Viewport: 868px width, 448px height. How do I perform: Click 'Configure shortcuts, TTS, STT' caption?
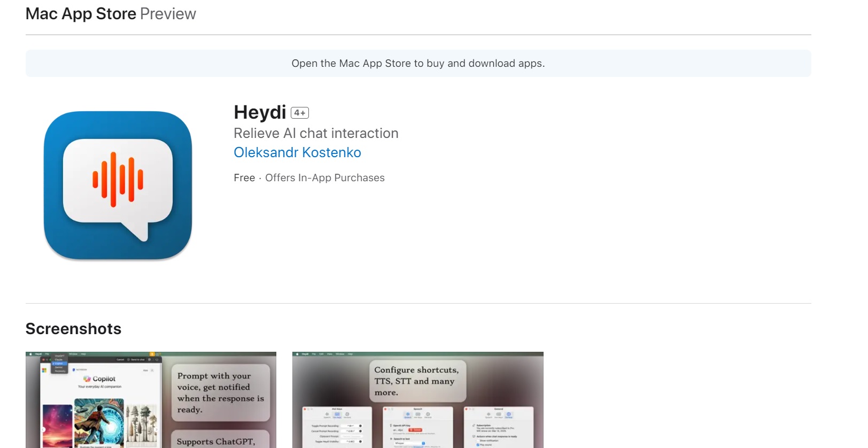click(x=417, y=381)
